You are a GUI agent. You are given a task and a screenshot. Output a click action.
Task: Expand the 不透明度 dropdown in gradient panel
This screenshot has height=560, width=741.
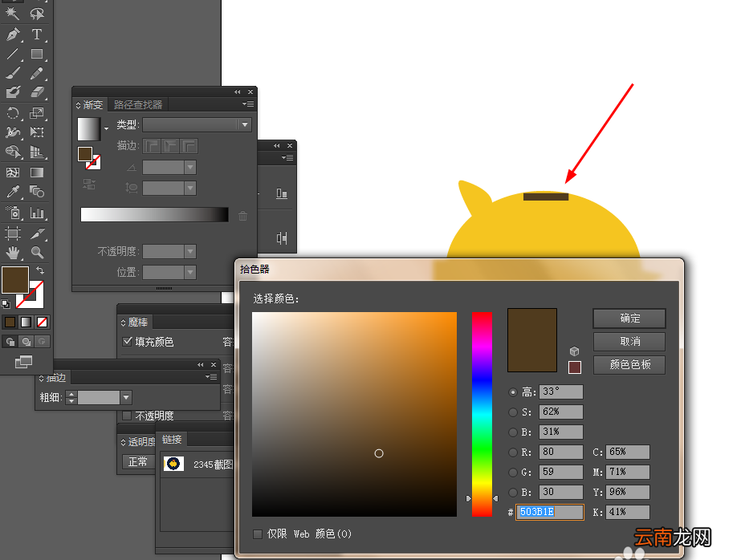point(190,251)
